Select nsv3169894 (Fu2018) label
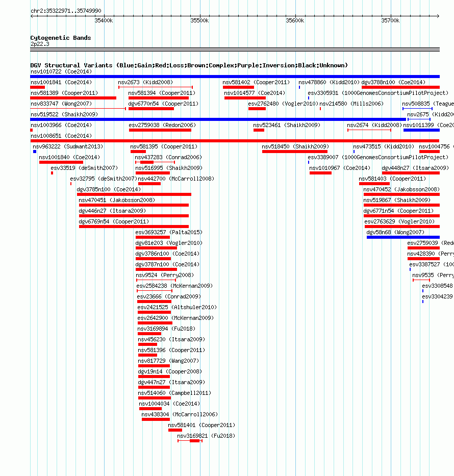The width and height of the screenshot is (454, 476). click(166, 329)
